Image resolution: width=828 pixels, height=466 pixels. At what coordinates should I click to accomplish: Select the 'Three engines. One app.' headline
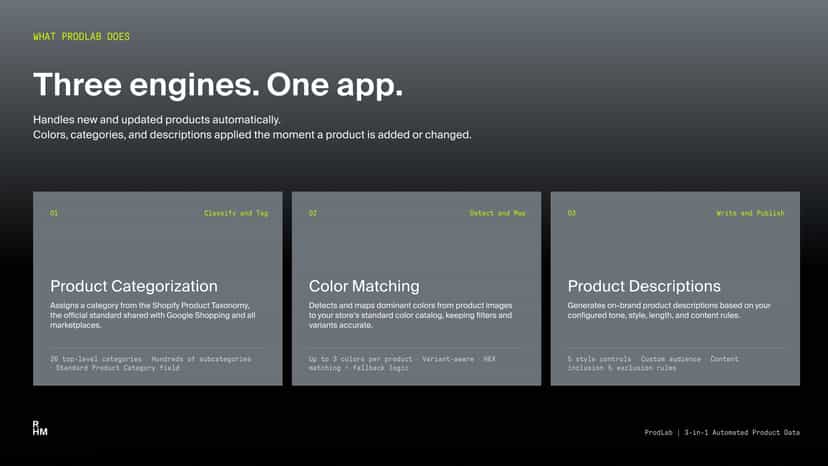pos(218,85)
